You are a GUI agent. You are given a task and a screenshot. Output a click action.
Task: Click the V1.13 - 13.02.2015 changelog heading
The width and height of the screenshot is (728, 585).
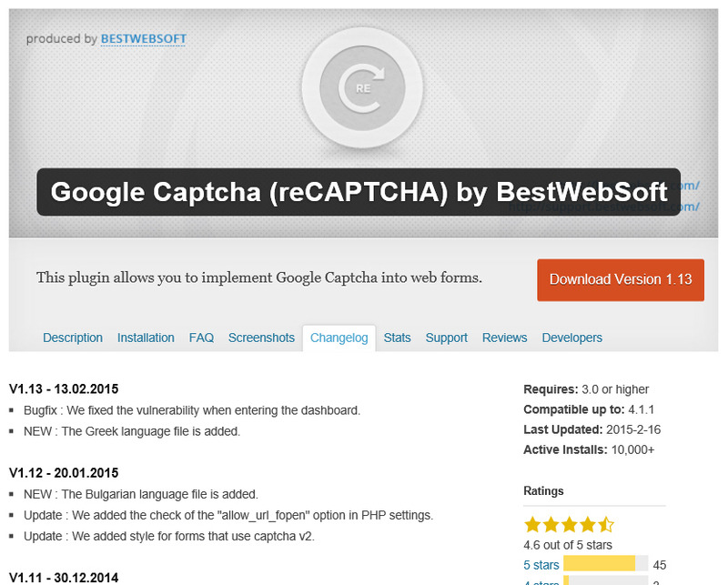64,388
